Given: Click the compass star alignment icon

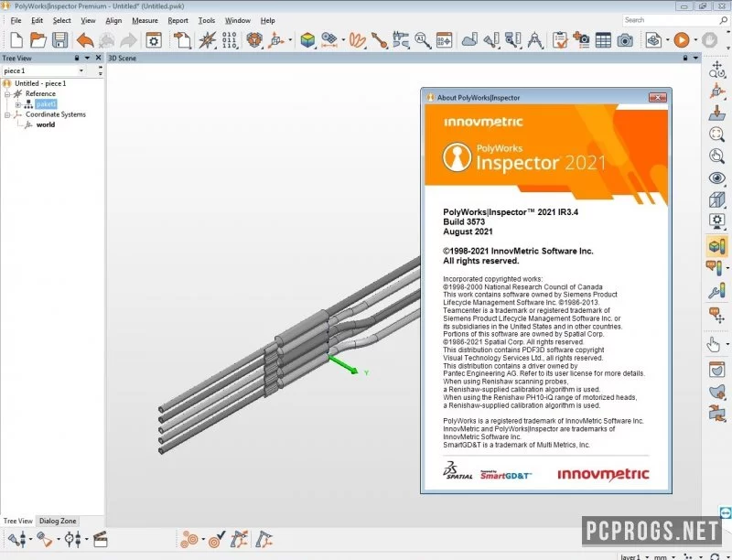Looking at the screenshot, I should 208,40.
